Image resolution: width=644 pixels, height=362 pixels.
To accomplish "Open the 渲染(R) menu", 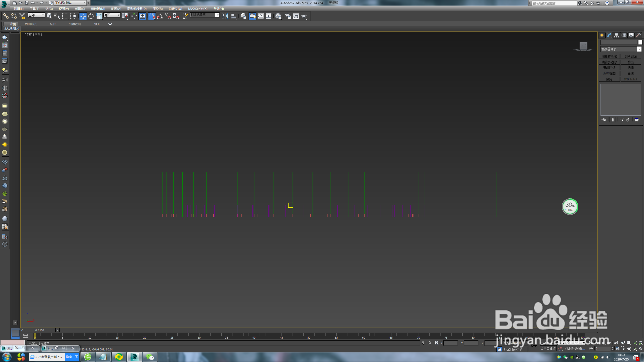I will (x=157, y=9).
